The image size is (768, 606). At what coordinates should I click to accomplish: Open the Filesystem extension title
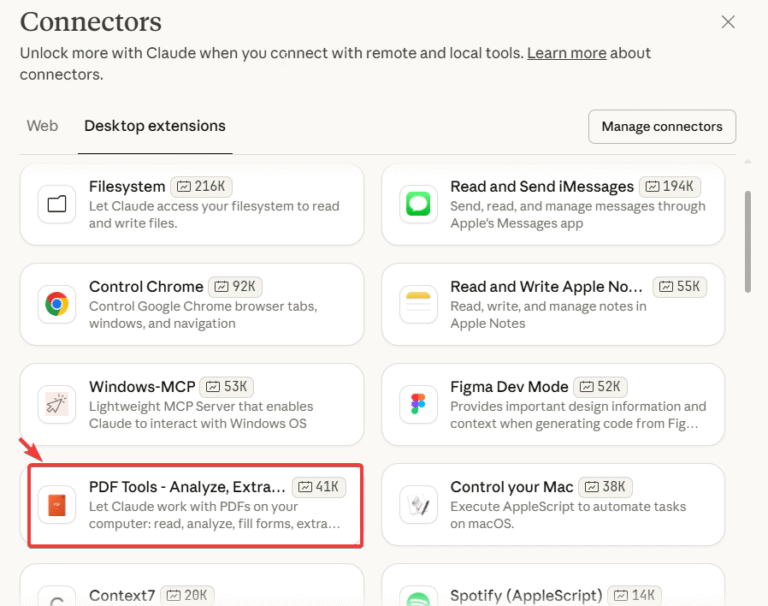[x=127, y=186]
